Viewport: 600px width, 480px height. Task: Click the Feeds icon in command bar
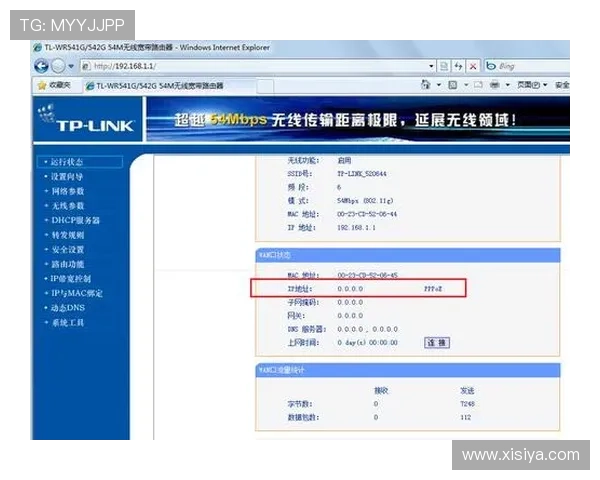[453, 85]
